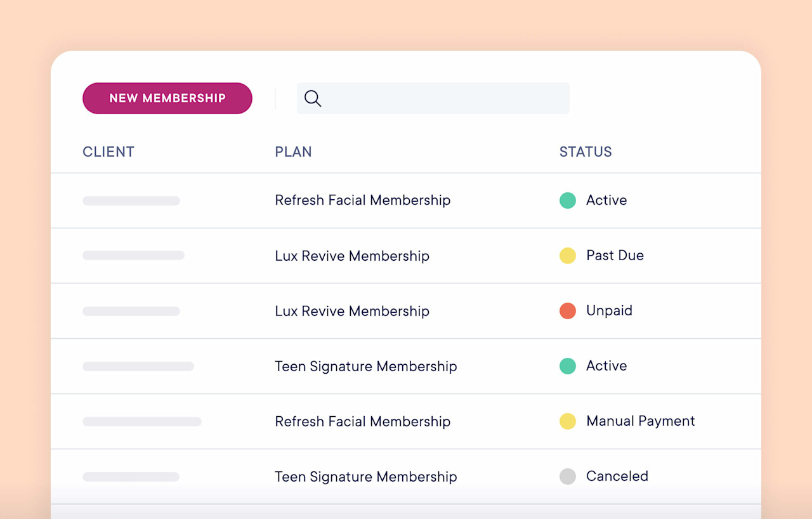Click the client placeholder on the first row
This screenshot has width=812, height=519.
131,200
